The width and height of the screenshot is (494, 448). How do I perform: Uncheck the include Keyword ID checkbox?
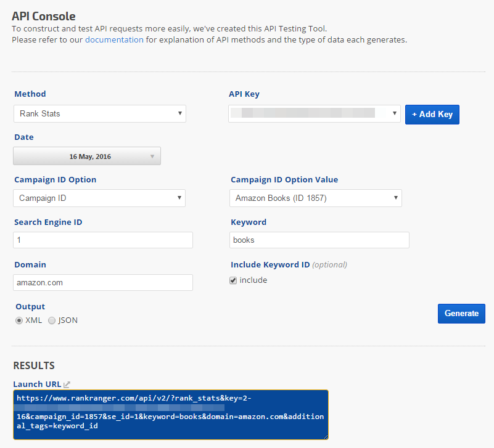click(x=233, y=280)
